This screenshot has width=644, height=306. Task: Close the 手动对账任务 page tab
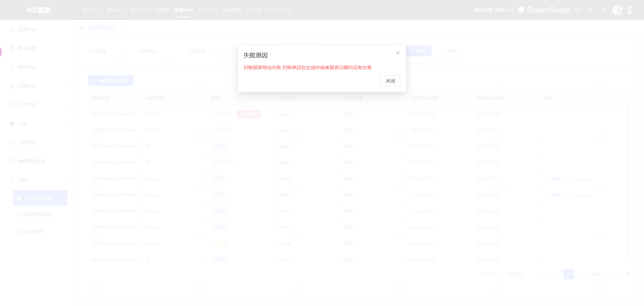click(x=121, y=28)
